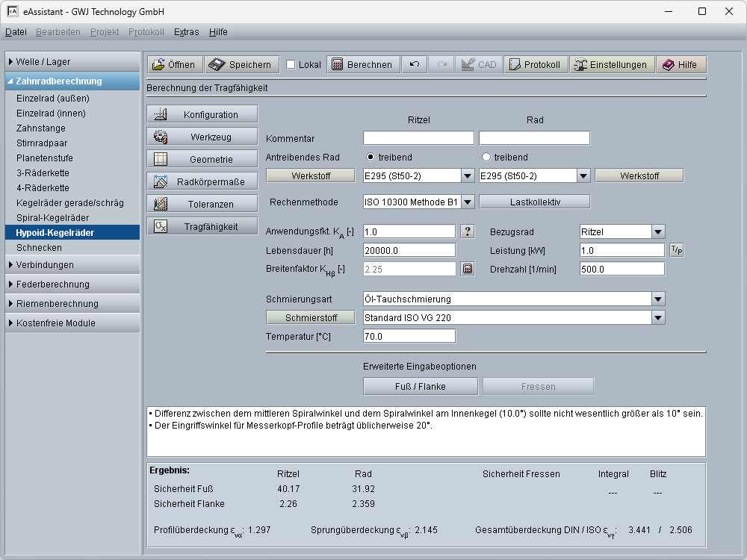
Task: Click the Öffnen folder toolbar button
Action: (173, 64)
